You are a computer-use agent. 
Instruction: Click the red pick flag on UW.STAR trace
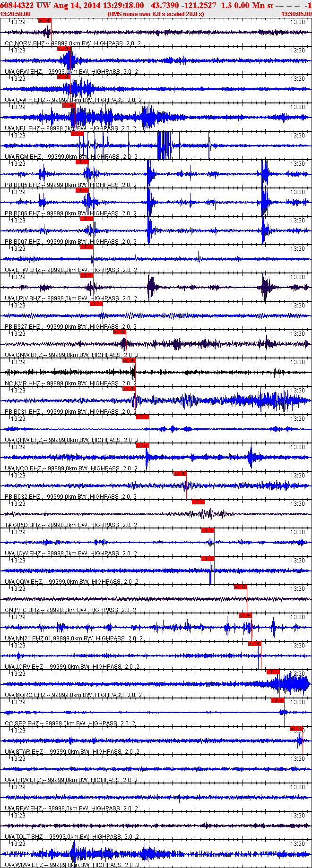tap(296, 729)
